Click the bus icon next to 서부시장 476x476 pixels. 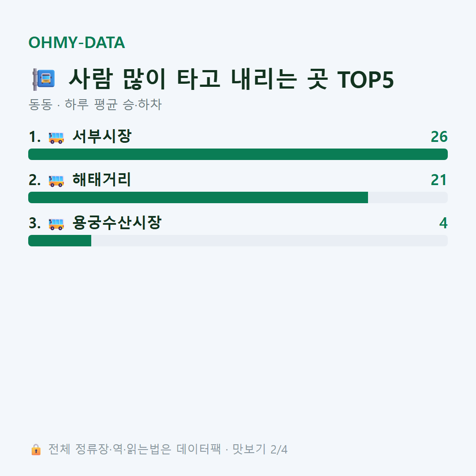[x=56, y=138]
